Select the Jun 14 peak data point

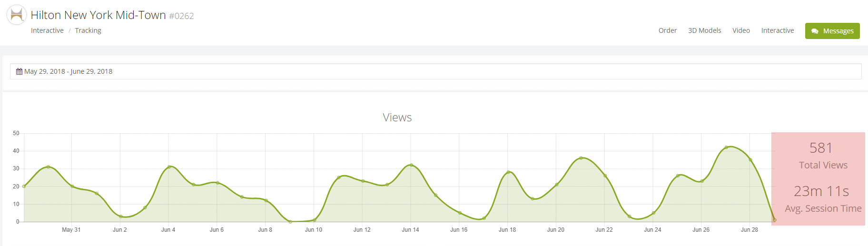coord(411,165)
